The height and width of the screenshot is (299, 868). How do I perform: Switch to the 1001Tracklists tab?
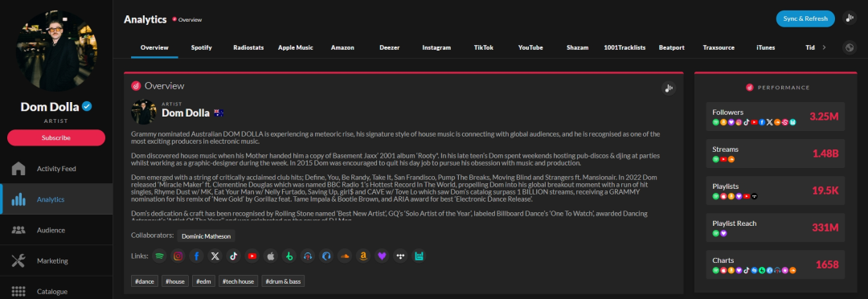click(x=624, y=47)
